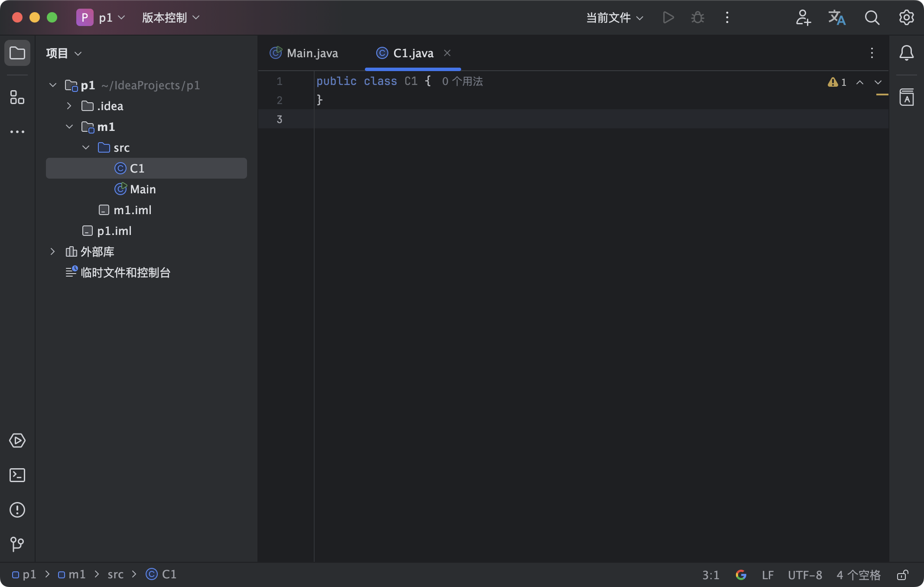Click the UTF-8 encoding status button
This screenshot has width=924, height=587.
click(x=804, y=575)
